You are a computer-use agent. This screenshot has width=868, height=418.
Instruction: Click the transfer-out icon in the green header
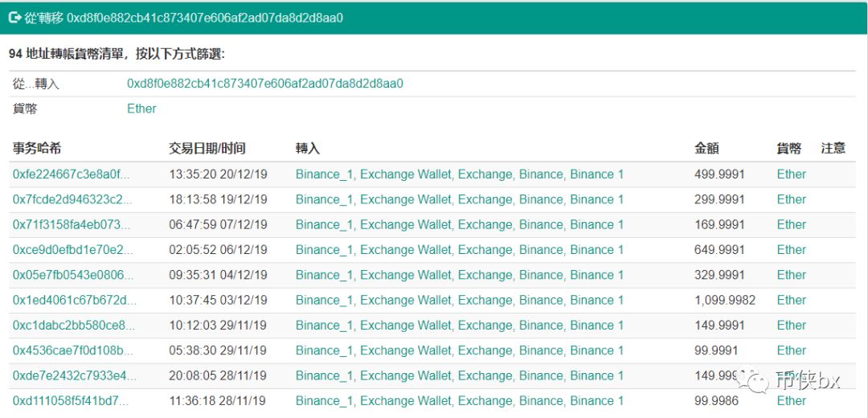pos(14,18)
